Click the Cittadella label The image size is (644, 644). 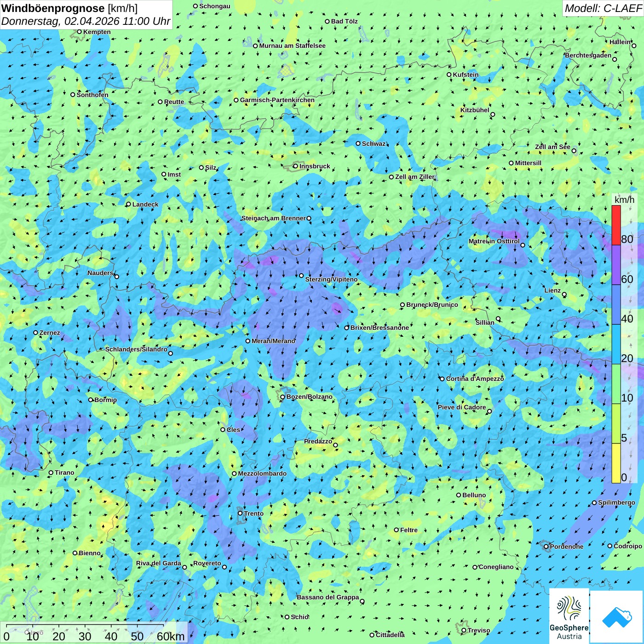(390, 635)
